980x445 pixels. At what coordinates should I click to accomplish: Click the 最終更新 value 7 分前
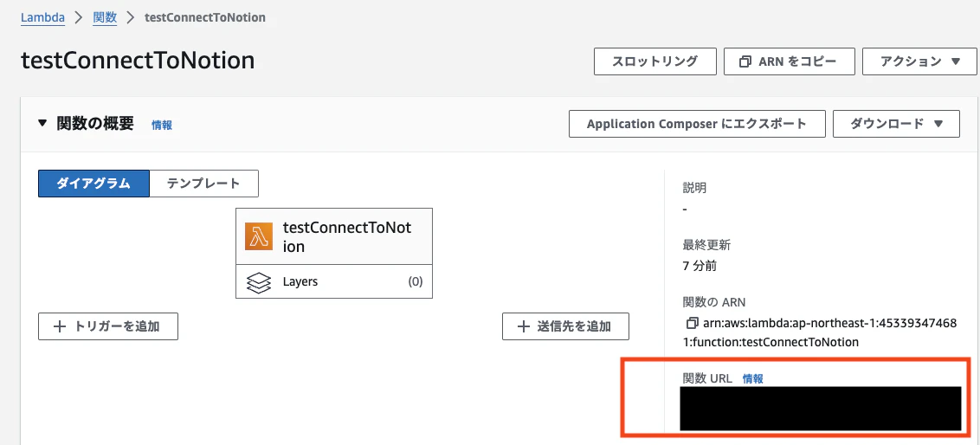pos(700,267)
